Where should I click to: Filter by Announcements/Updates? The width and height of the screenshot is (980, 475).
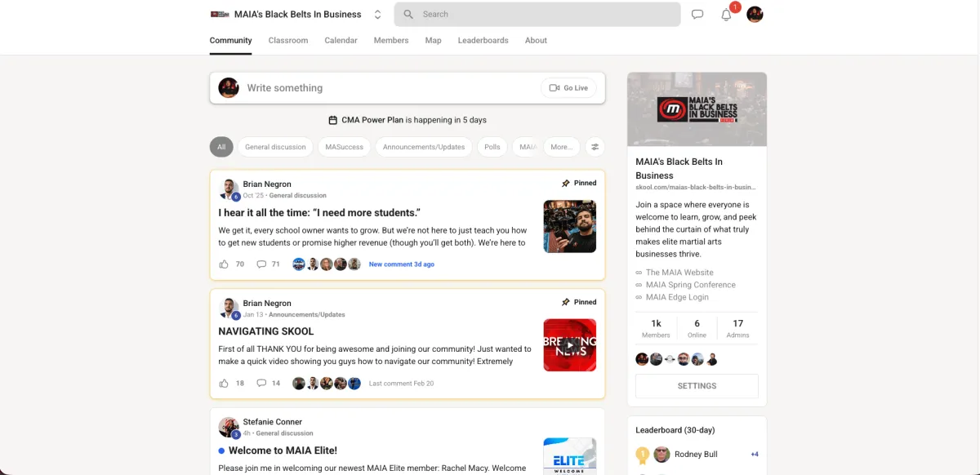point(424,147)
